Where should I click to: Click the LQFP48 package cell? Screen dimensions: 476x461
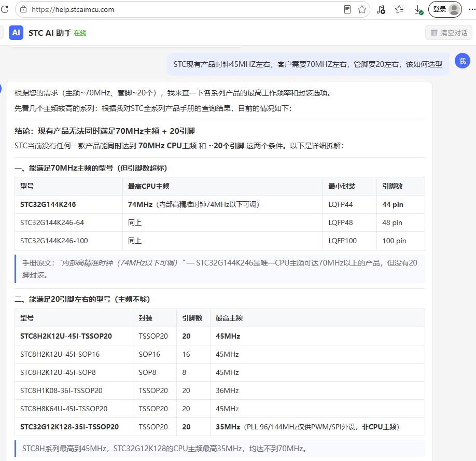click(349, 222)
